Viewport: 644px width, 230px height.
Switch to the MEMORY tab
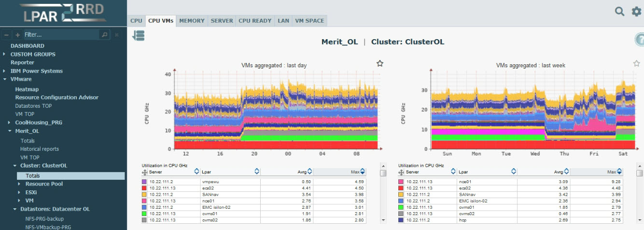point(192,21)
